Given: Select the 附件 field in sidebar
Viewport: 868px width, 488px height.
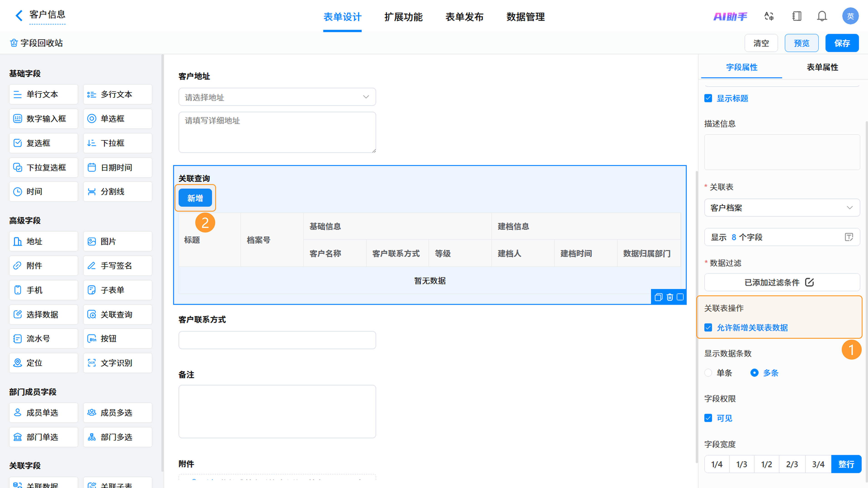Looking at the screenshot, I should click(x=43, y=265).
